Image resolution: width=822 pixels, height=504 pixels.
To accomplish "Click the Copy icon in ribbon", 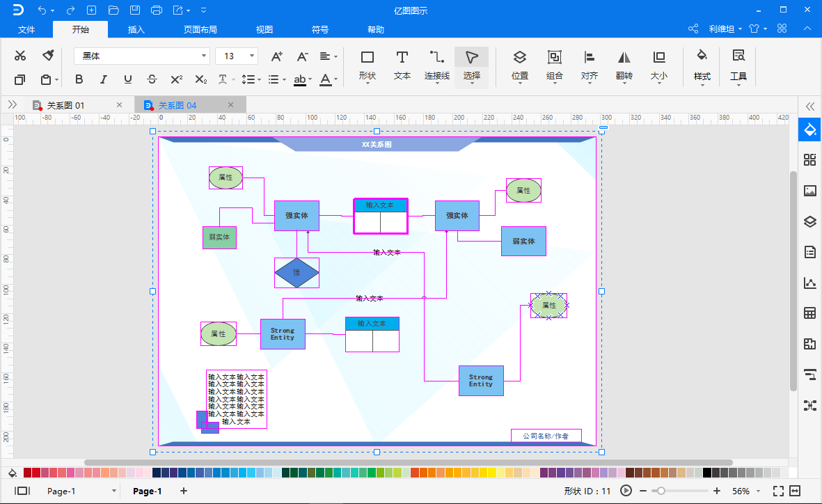I will pos(19,79).
